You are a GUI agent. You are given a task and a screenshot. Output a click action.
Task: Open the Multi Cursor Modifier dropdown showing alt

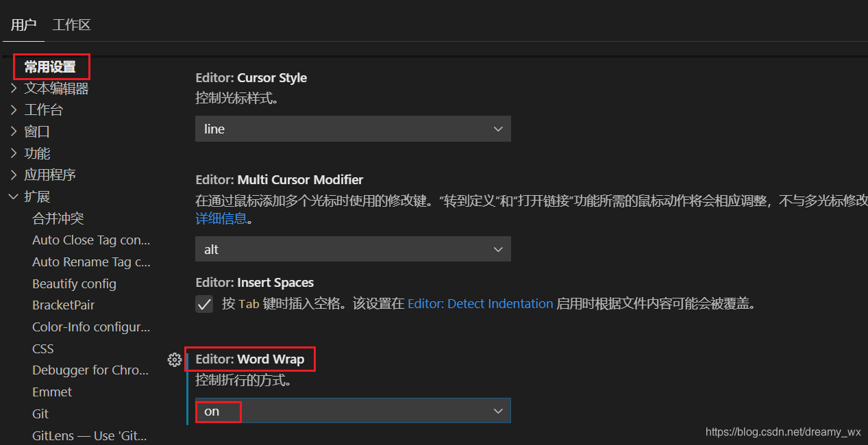pyautogui.click(x=353, y=249)
